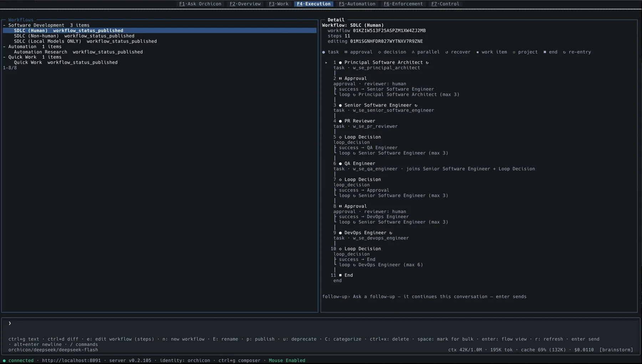The width and height of the screenshot is (642, 364).
Task: Click the DevOps Engineer task bullet
Action: (x=340, y=233)
